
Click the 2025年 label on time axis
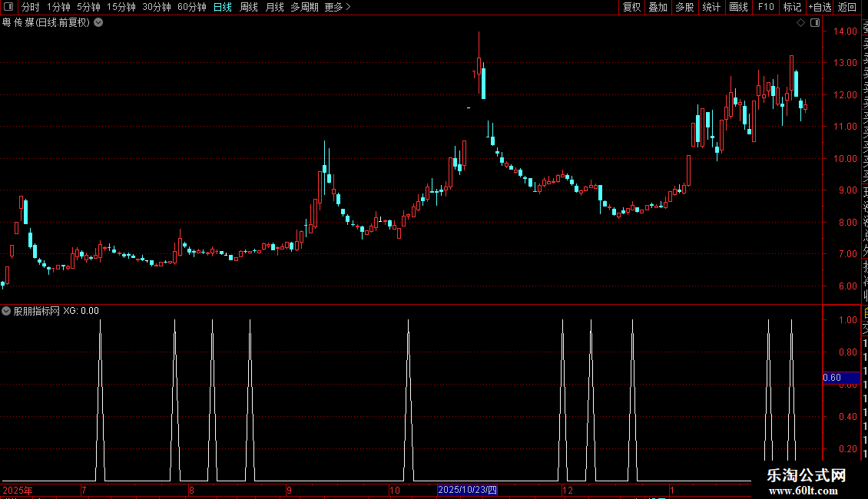(18, 490)
